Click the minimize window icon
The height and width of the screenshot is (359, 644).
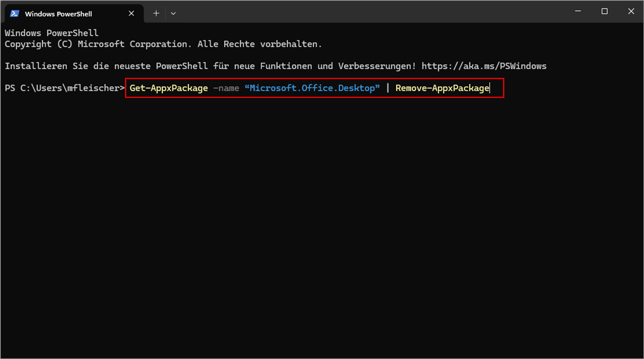[577, 11]
